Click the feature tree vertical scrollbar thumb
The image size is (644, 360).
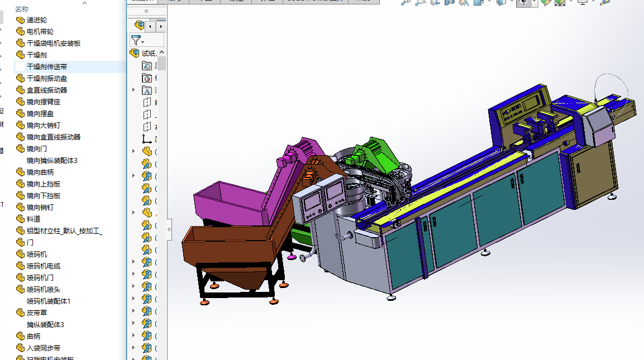click(x=161, y=63)
